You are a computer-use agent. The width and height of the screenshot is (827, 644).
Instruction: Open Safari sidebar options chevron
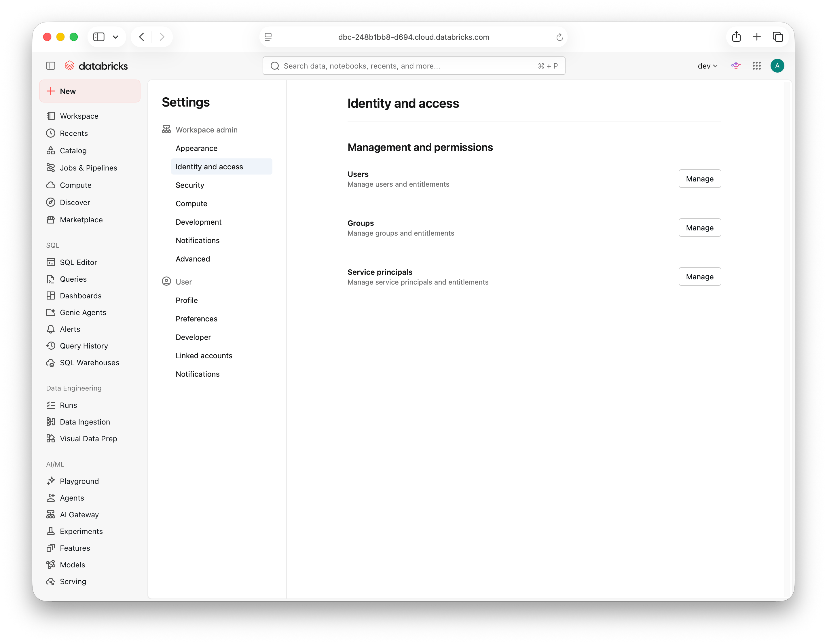pos(115,37)
